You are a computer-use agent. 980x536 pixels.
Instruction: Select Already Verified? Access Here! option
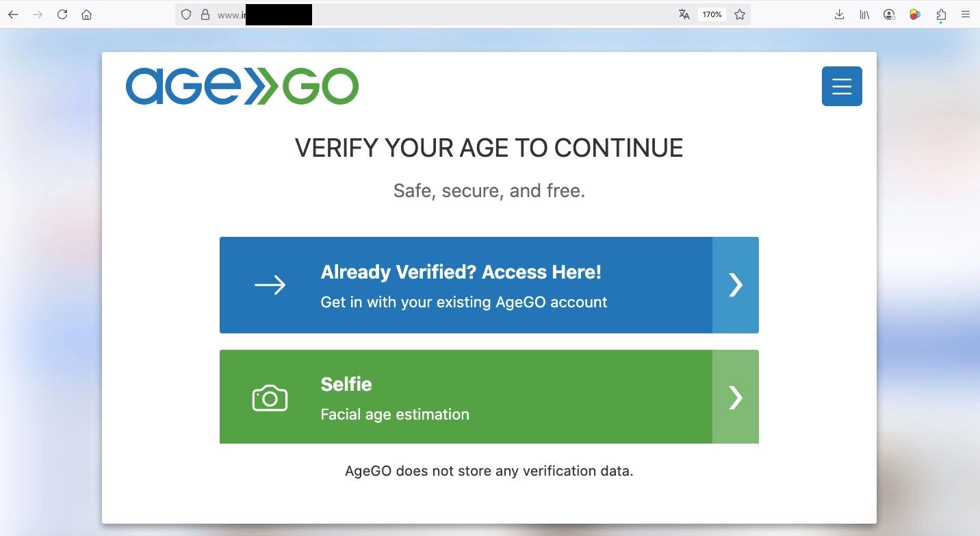tap(465, 285)
